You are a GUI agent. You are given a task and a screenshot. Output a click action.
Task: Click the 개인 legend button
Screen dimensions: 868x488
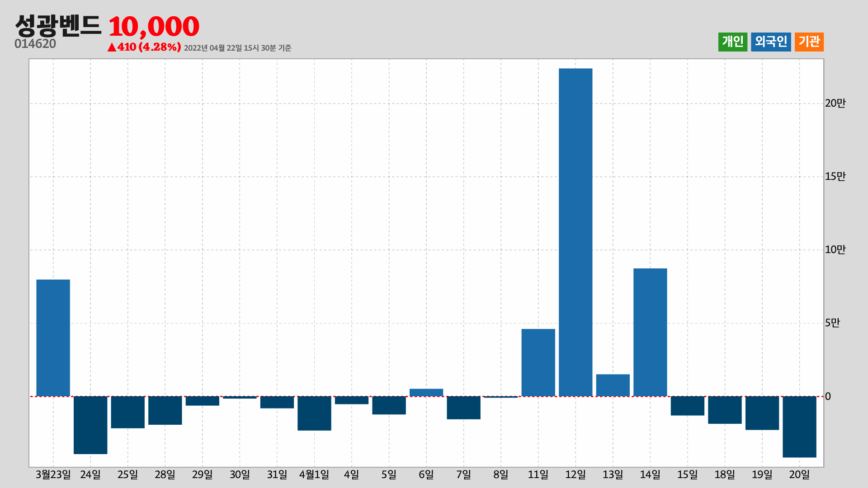[x=732, y=42]
